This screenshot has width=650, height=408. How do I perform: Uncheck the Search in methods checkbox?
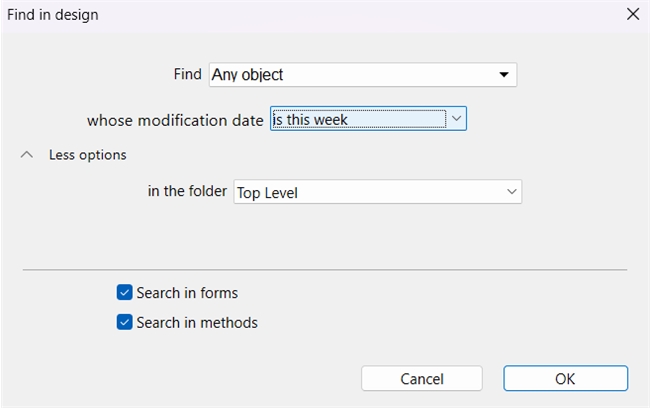[125, 322]
